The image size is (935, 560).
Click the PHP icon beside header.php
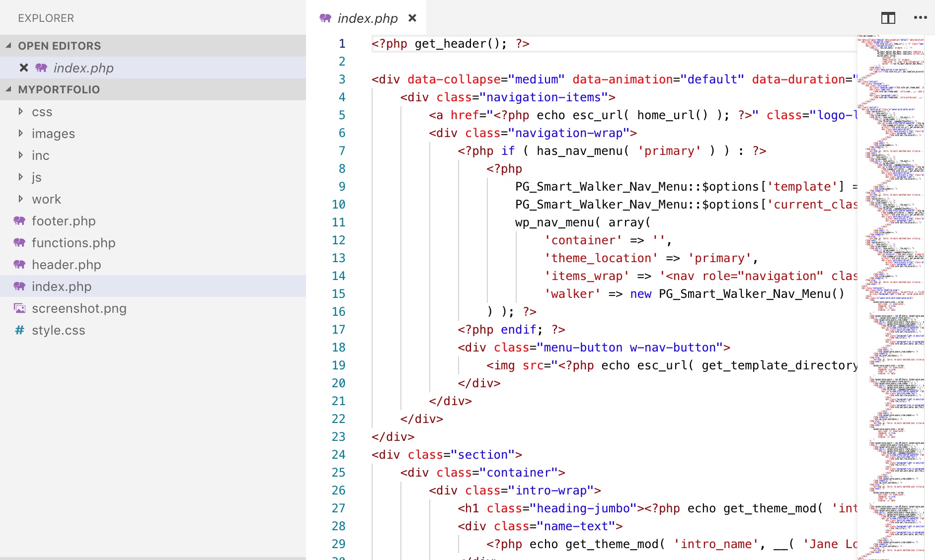20,265
